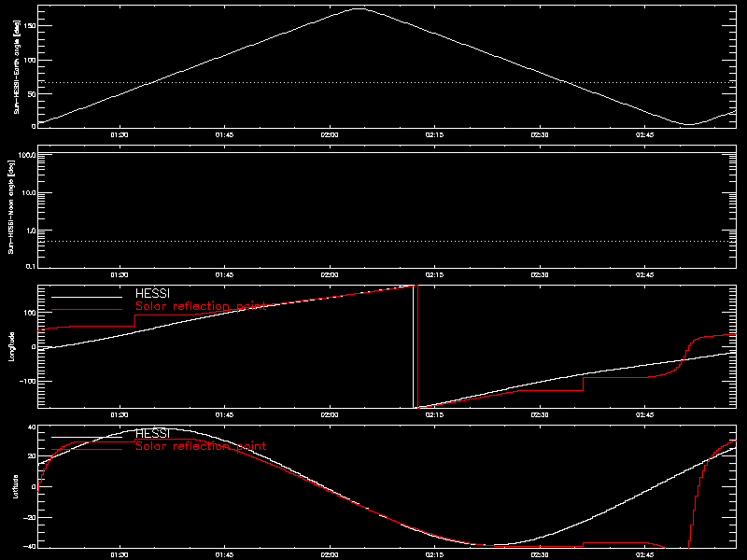The height and width of the screenshot is (560, 747).
Task: Click the "1.0" tick on Sun-HESSI-Noon axis
Action: coord(31,231)
